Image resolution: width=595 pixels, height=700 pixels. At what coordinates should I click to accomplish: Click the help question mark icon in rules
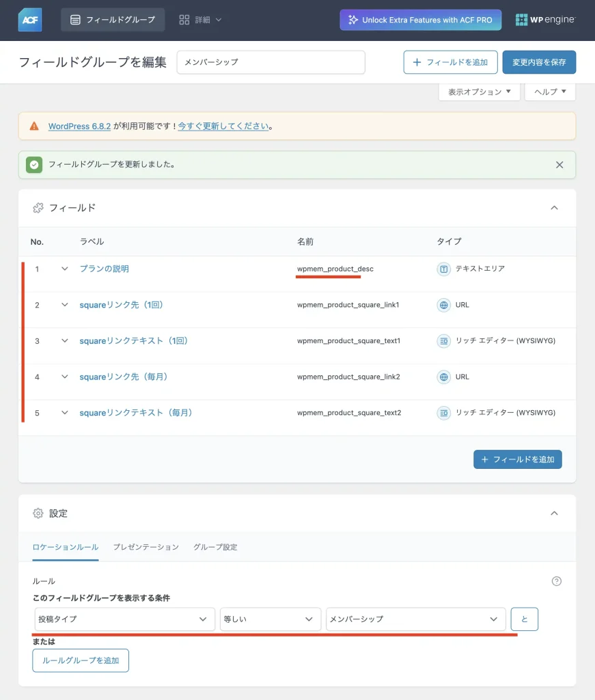click(x=556, y=581)
